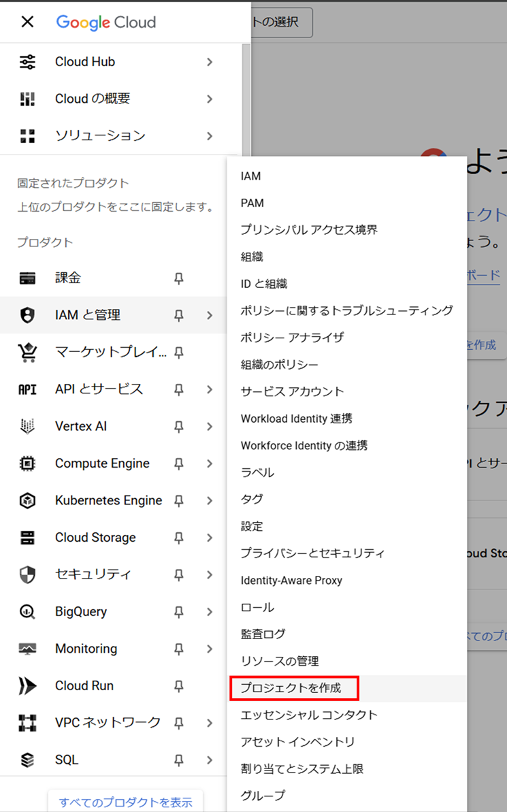Click the Google Cloud logo
The width and height of the screenshot is (507, 812).
[106, 22]
